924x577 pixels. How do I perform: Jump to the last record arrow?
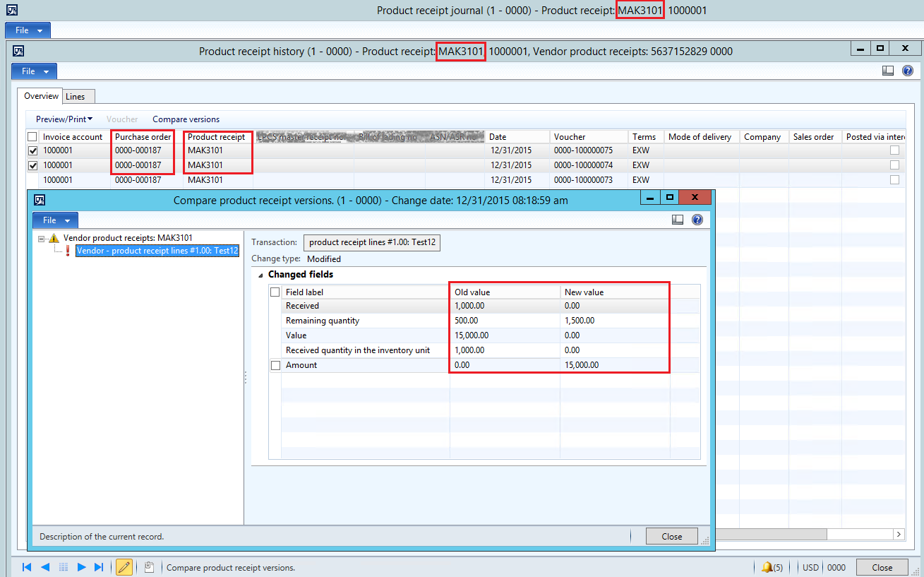tap(99, 567)
